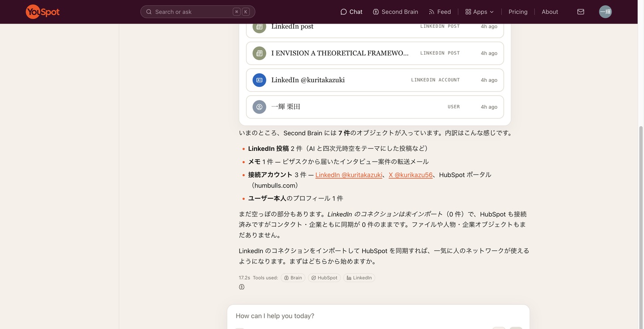644x329 pixels.
Task: Click the Brain tool chip
Action: [293, 278]
